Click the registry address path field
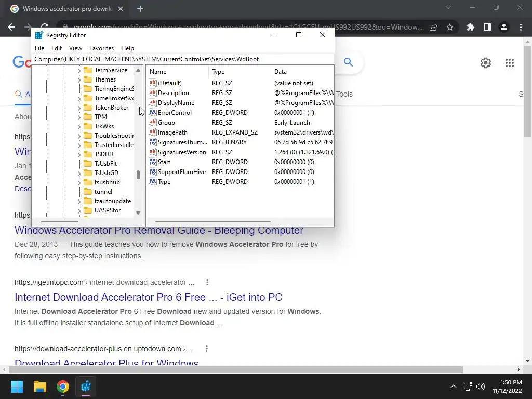Viewport: 532px width, 399px height. [182, 59]
